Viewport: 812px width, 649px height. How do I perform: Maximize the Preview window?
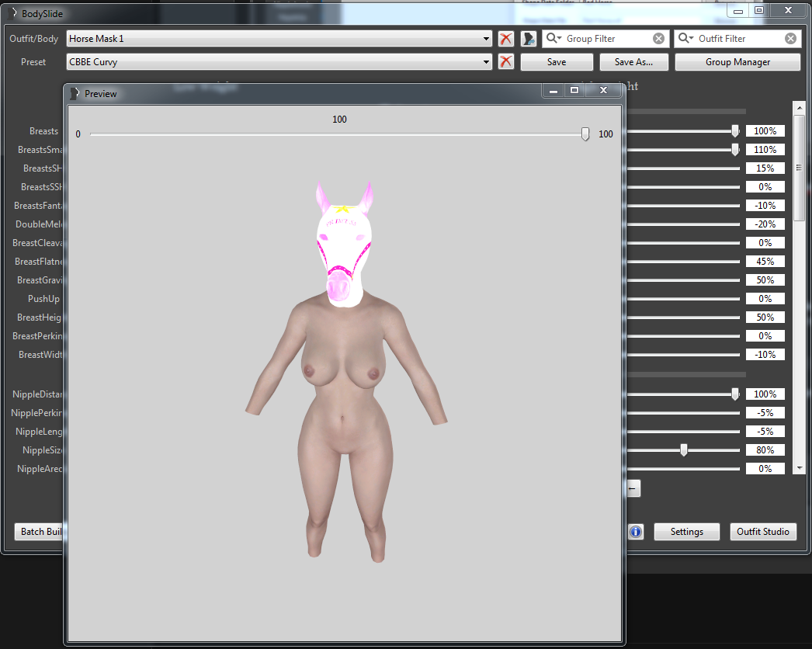tap(574, 90)
